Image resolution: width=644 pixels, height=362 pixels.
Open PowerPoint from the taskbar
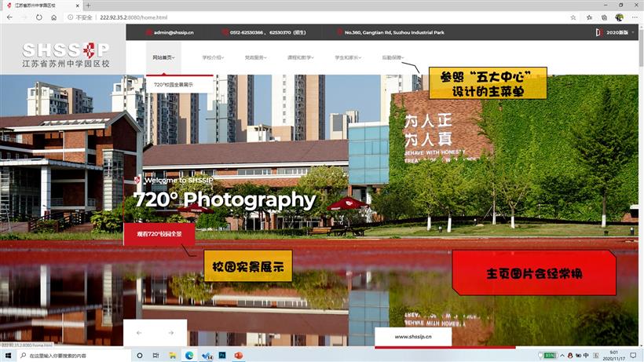(239, 356)
